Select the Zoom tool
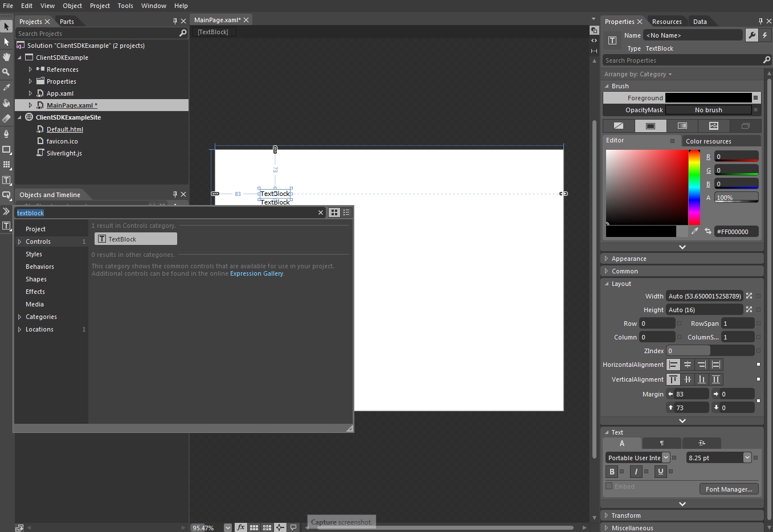This screenshot has height=532, width=773. (x=6, y=72)
